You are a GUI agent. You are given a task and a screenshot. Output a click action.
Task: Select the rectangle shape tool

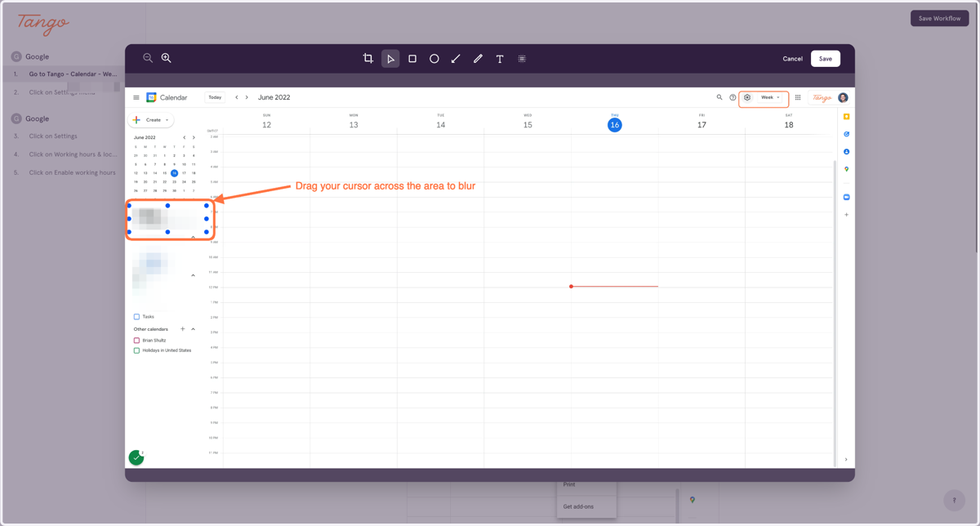[x=412, y=59]
